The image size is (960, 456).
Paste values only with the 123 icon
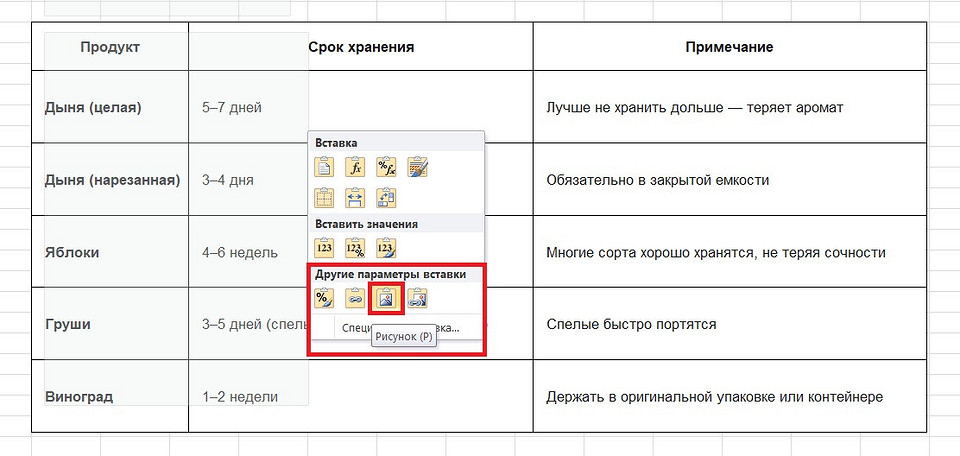[323, 248]
